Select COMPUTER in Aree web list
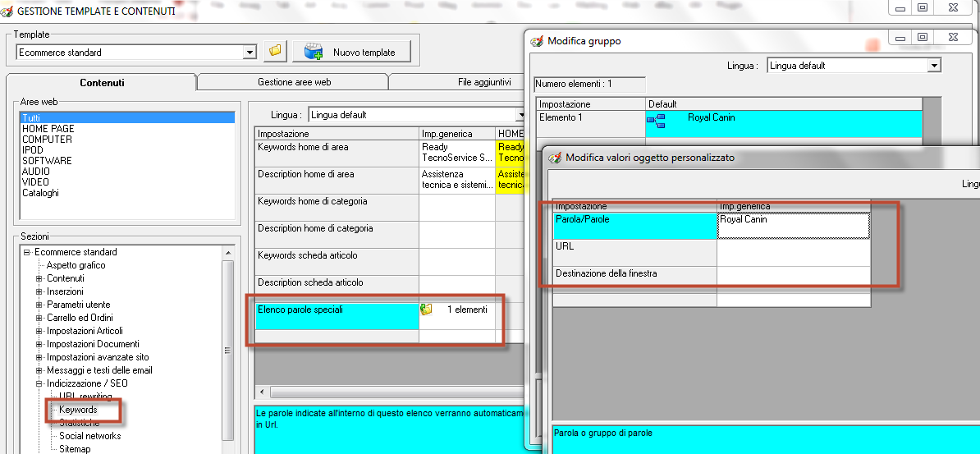This screenshot has width=980, height=454. (47, 139)
